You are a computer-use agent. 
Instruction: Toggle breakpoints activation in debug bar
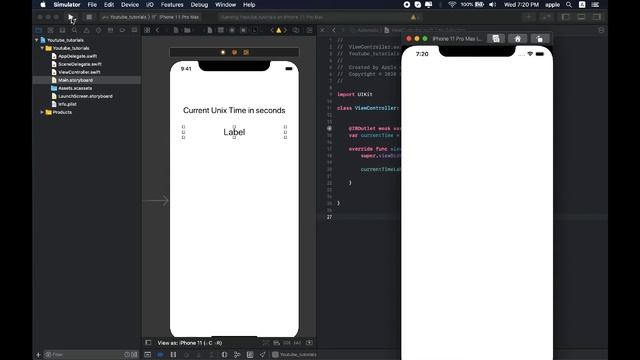coord(160,355)
